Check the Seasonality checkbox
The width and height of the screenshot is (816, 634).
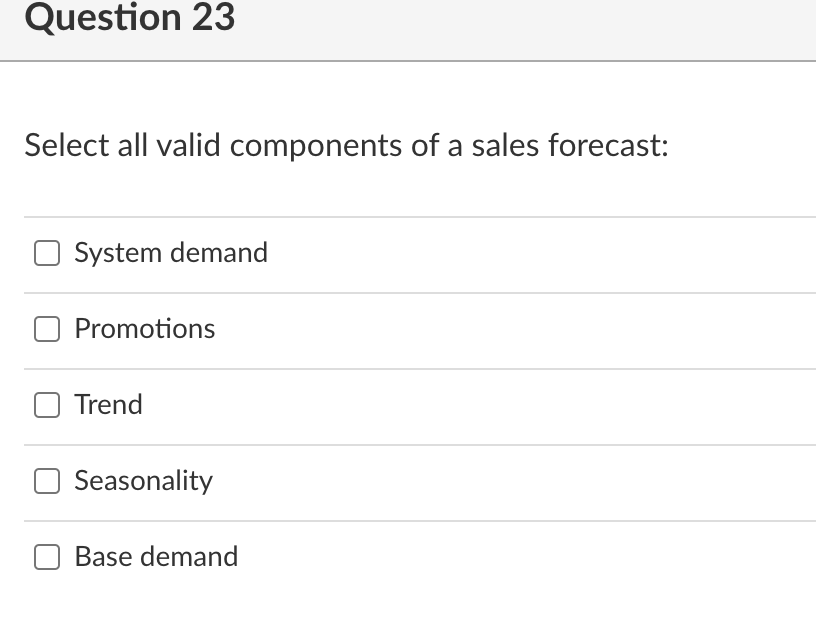click(46, 481)
